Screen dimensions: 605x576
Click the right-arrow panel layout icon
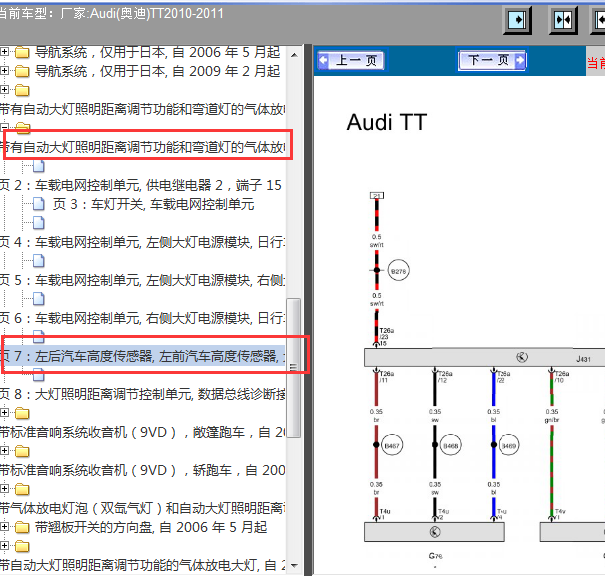517,20
